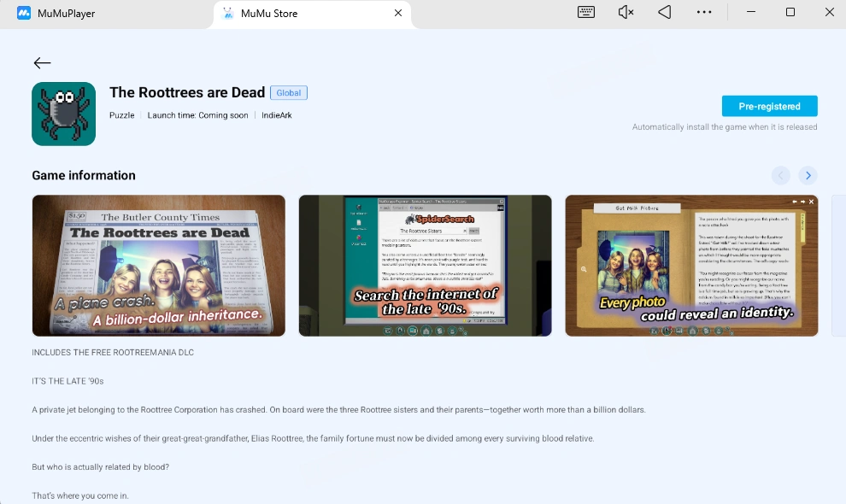Click the triangular back navigation icon
The height and width of the screenshot is (504, 846).
[x=665, y=13]
